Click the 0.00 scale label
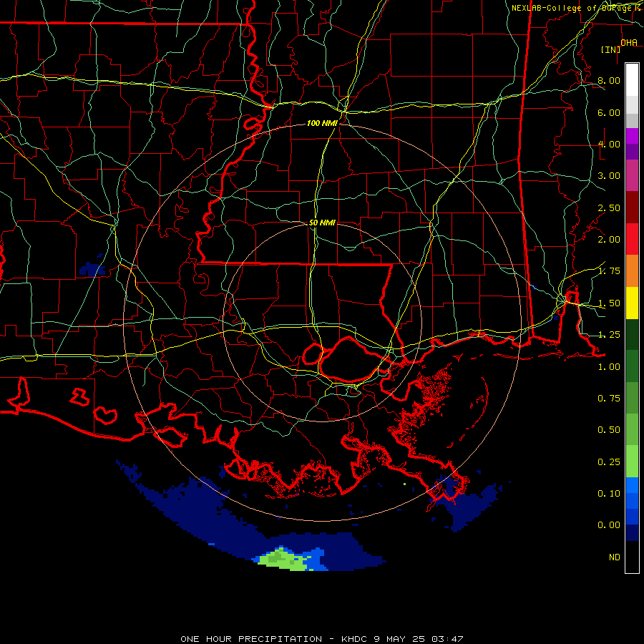 (x=609, y=525)
